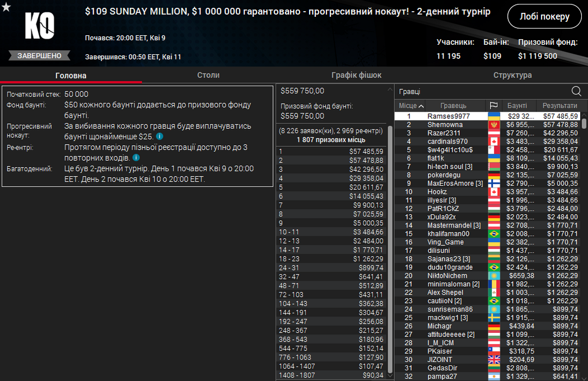Go to the Структура tab

click(512, 75)
